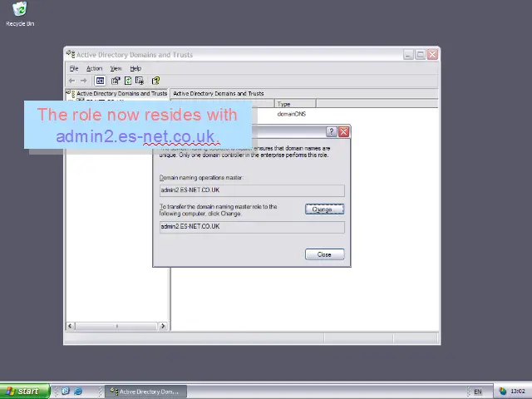
Task: Maximize the Active Directory Domains and Trusts window
Action: [421, 54]
